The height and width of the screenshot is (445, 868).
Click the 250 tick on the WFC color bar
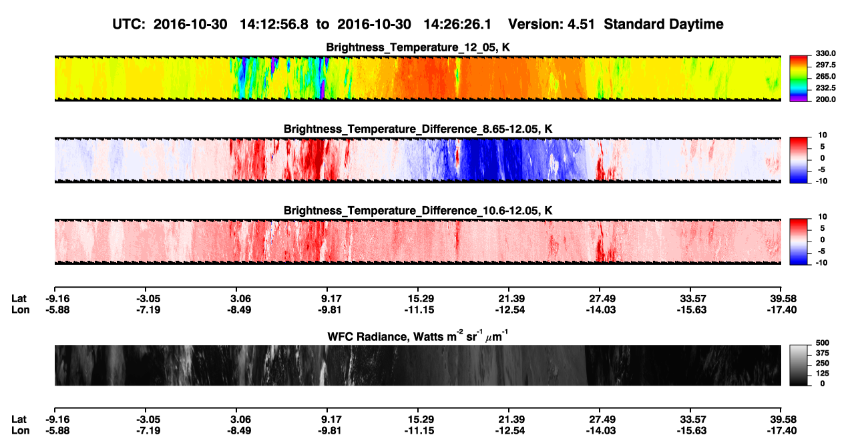click(x=822, y=363)
